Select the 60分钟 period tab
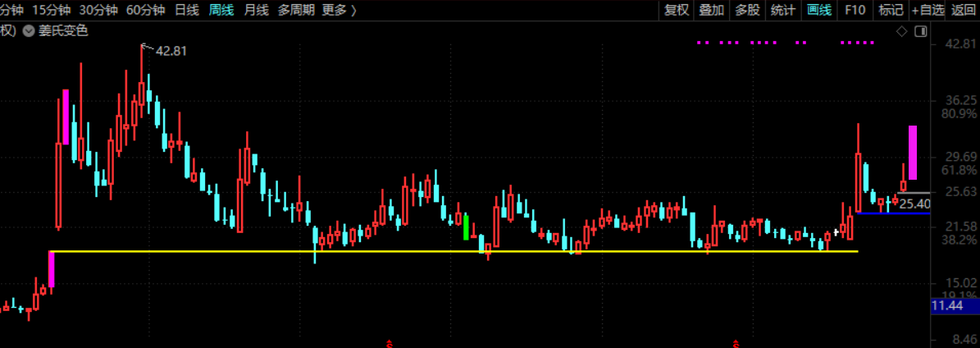Screen dimensions: 980x348 146,9
